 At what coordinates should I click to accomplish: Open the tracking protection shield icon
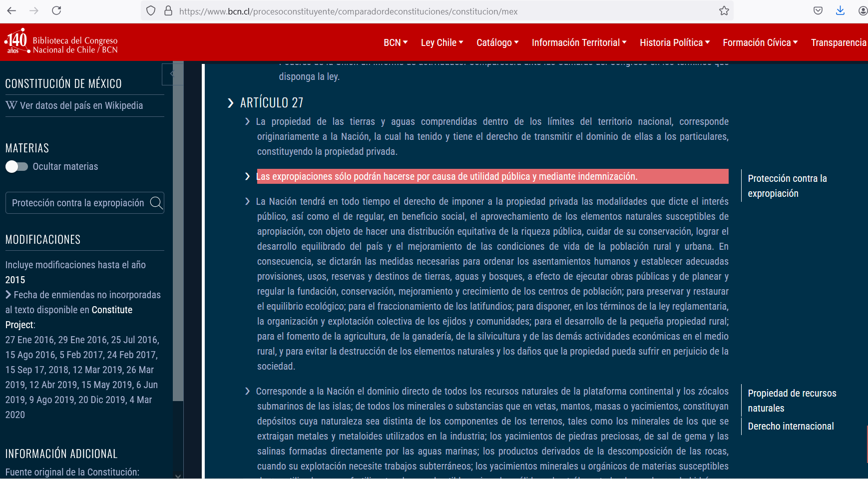point(151,10)
